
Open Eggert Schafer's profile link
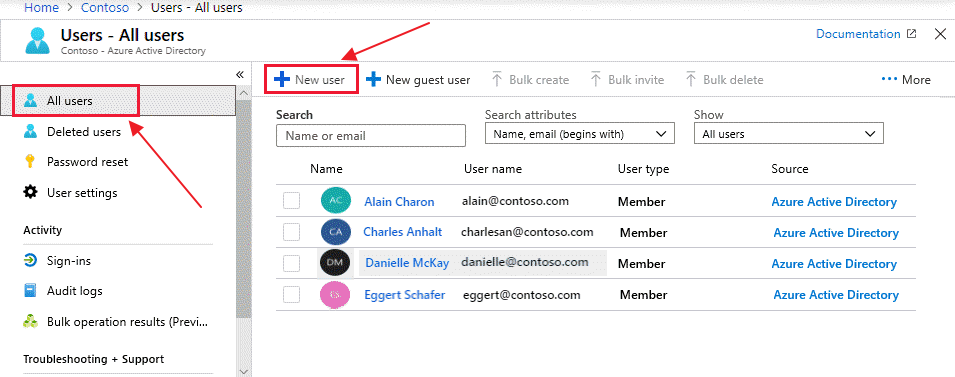pyautogui.click(x=404, y=295)
